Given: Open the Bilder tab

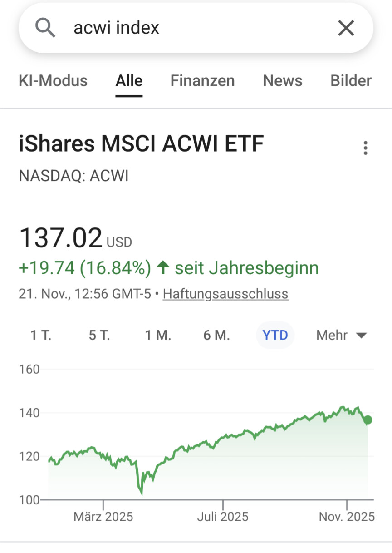Looking at the screenshot, I should (351, 81).
